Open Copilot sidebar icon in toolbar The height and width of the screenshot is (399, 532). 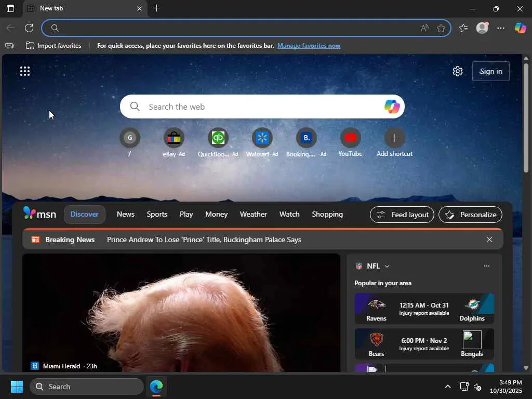(x=520, y=28)
